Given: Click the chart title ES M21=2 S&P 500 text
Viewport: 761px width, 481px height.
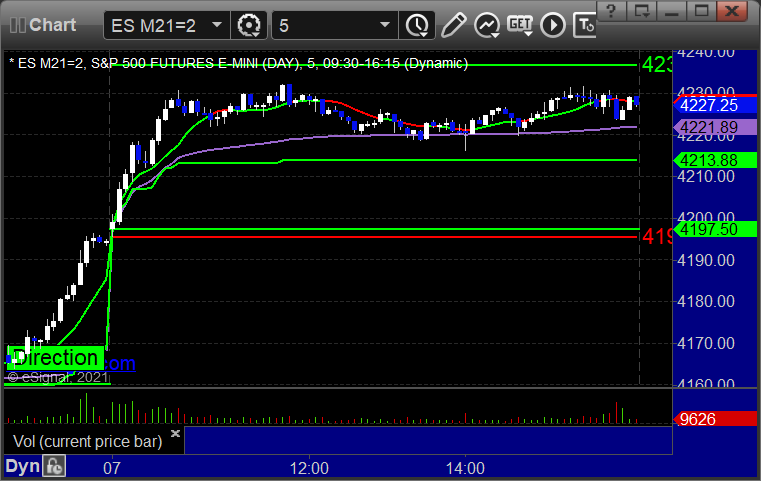Looking at the screenshot, I should coord(238,63).
